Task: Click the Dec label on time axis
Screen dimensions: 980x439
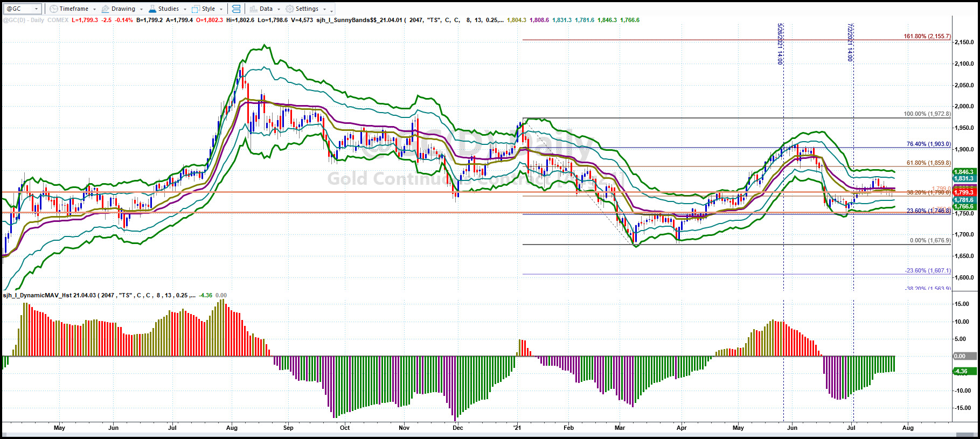Action: point(457,428)
